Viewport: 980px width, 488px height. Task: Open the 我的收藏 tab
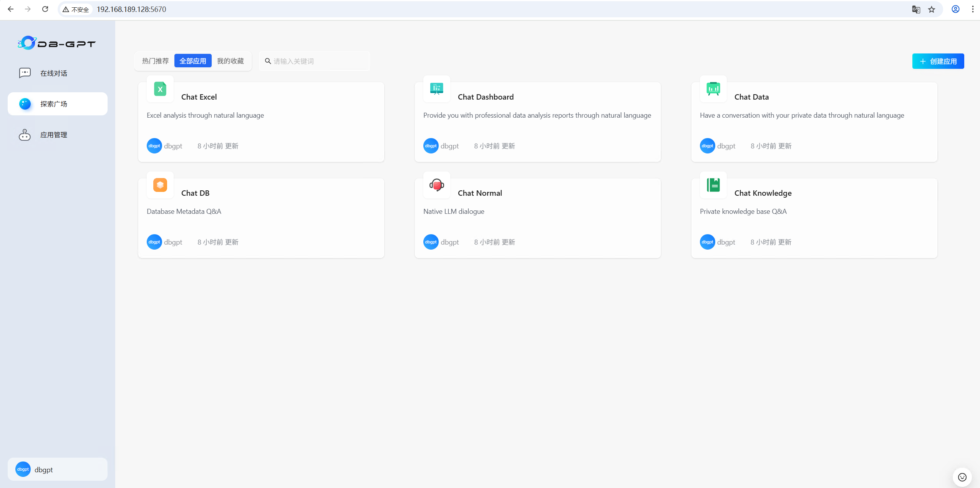click(230, 61)
